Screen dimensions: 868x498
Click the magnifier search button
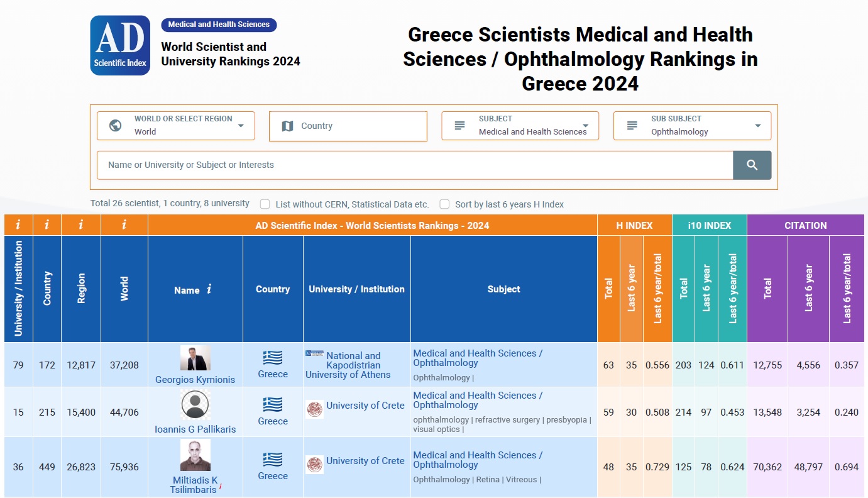752,165
